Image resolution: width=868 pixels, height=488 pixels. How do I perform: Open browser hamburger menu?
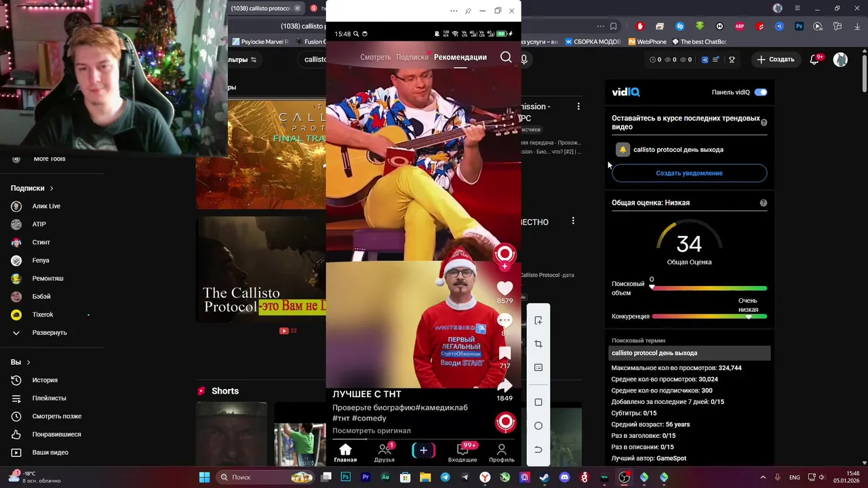tap(797, 8)
